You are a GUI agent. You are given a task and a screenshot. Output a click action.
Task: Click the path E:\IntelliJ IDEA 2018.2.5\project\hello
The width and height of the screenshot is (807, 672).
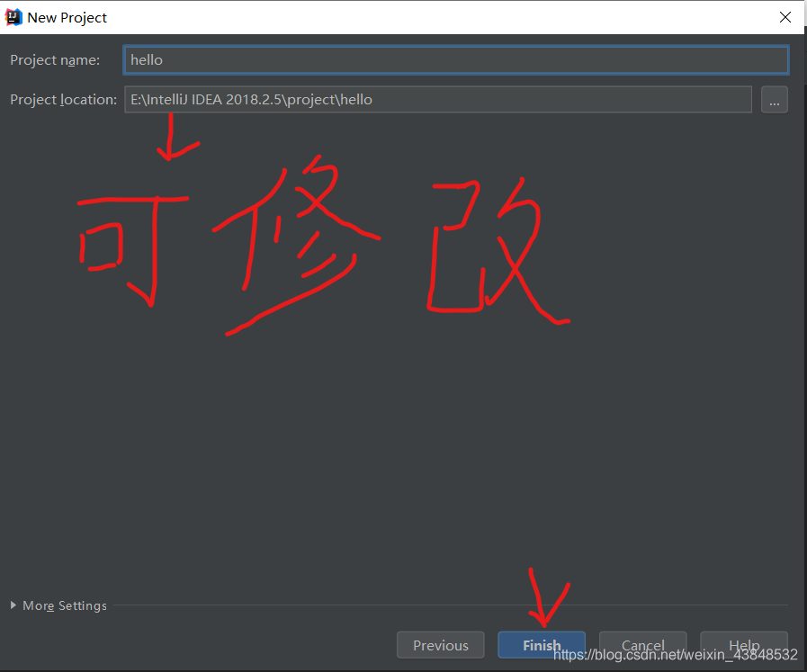click(x=250, y=99)
